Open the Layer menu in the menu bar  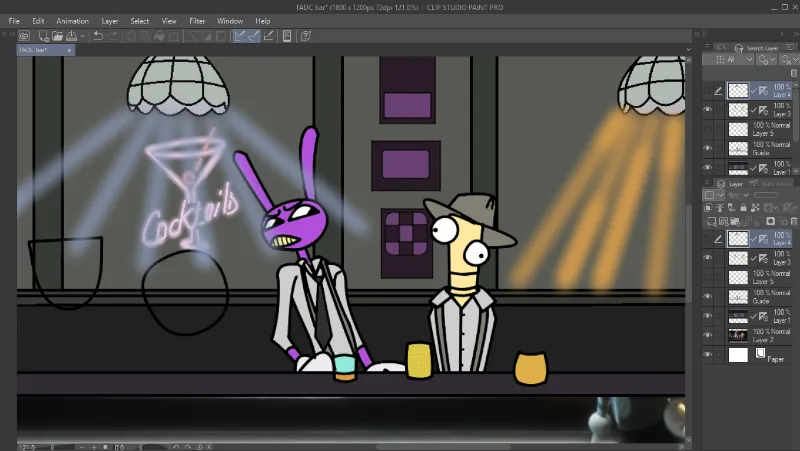point(110,21)
